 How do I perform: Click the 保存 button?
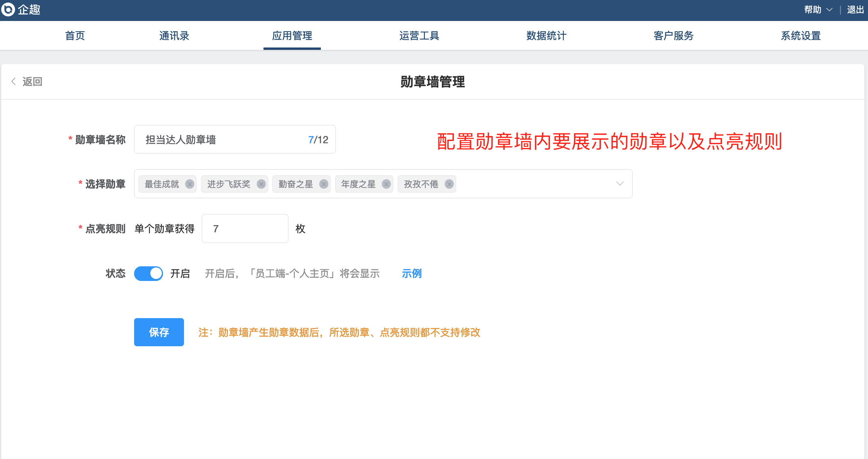point(159,332)
